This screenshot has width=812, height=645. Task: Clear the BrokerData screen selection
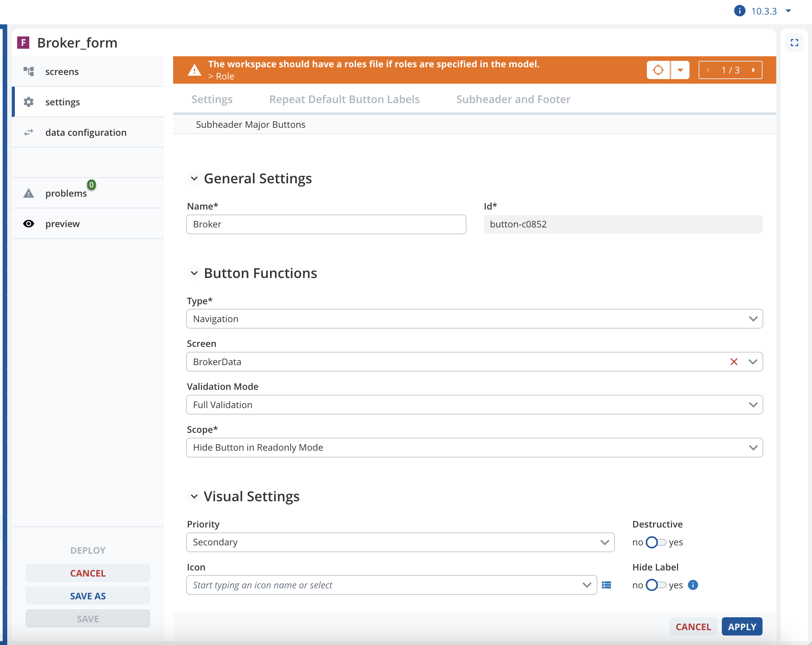734,362
